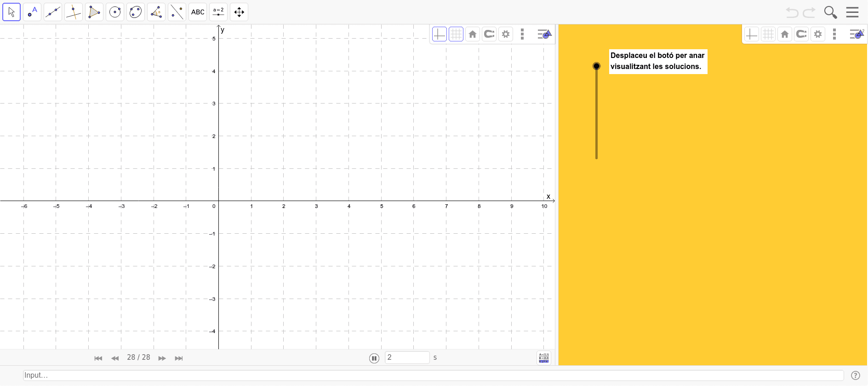Toggle axes in left graphics view
Viewport: 868px width, 386px height.
(440, 34)
